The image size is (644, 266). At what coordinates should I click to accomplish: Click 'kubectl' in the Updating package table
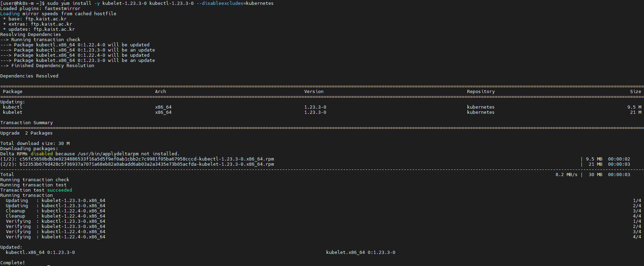[13, 107]
